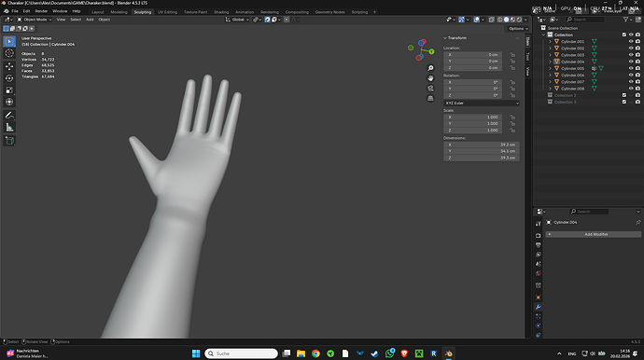Select the Move tool
The image size is (644, 360).
[x=9, y=66]
